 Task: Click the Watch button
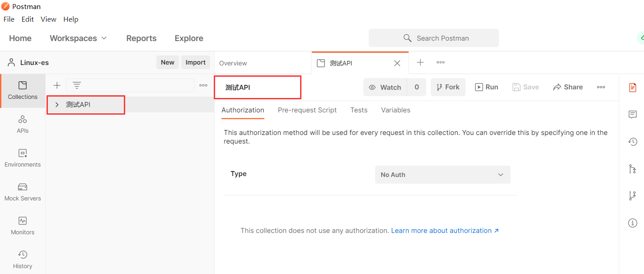385,87
